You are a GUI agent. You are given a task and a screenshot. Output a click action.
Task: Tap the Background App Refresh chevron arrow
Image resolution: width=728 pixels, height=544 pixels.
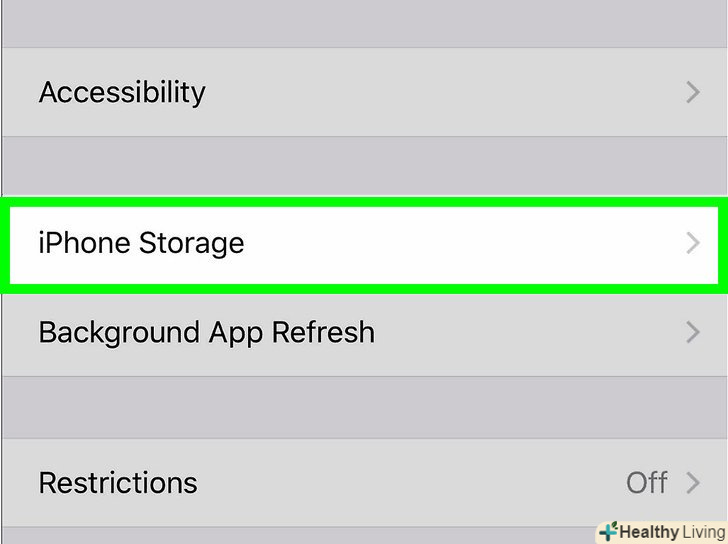[692, 332]
